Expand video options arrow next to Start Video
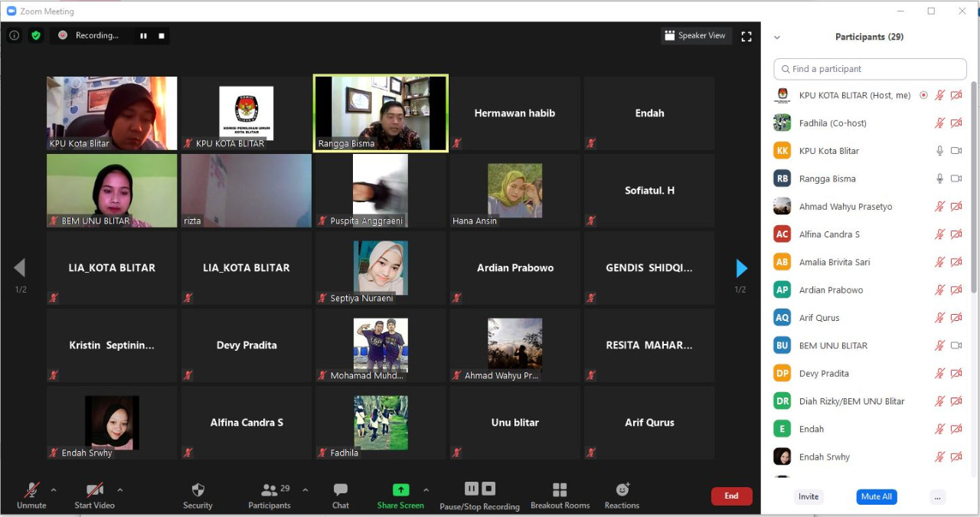The image size is (980, 517). 119,490
